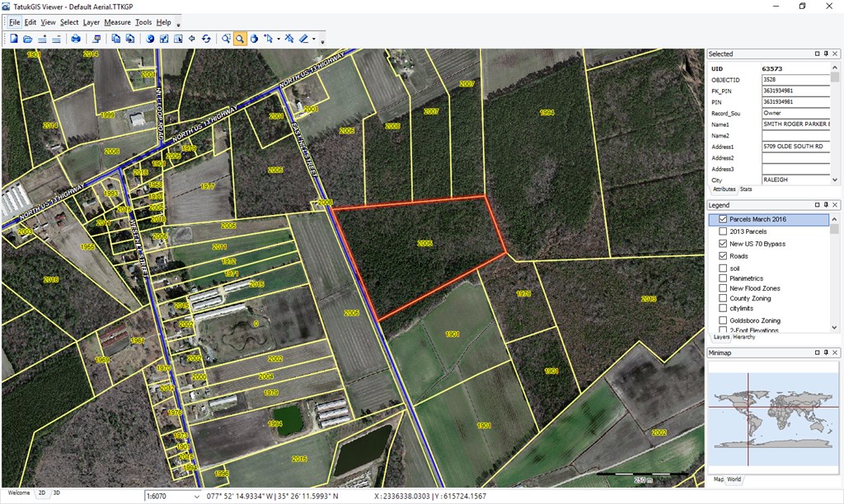Open the Select menu

(69, 22)
